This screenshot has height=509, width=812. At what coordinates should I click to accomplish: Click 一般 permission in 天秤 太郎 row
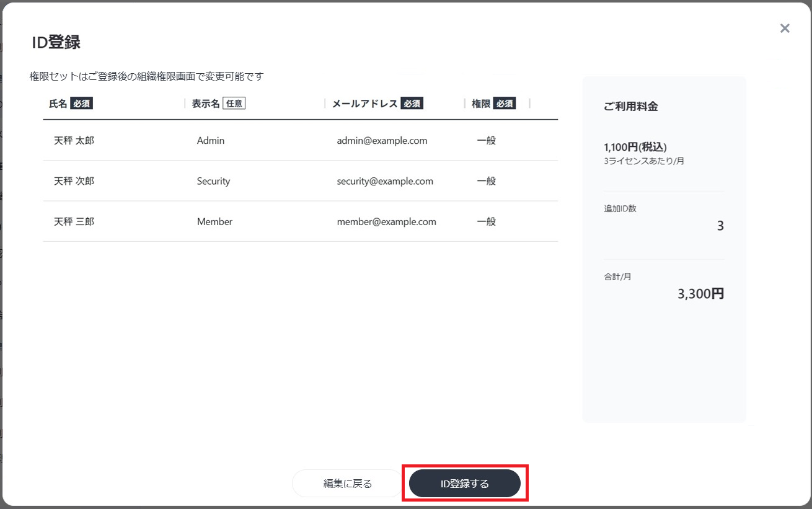487,141
